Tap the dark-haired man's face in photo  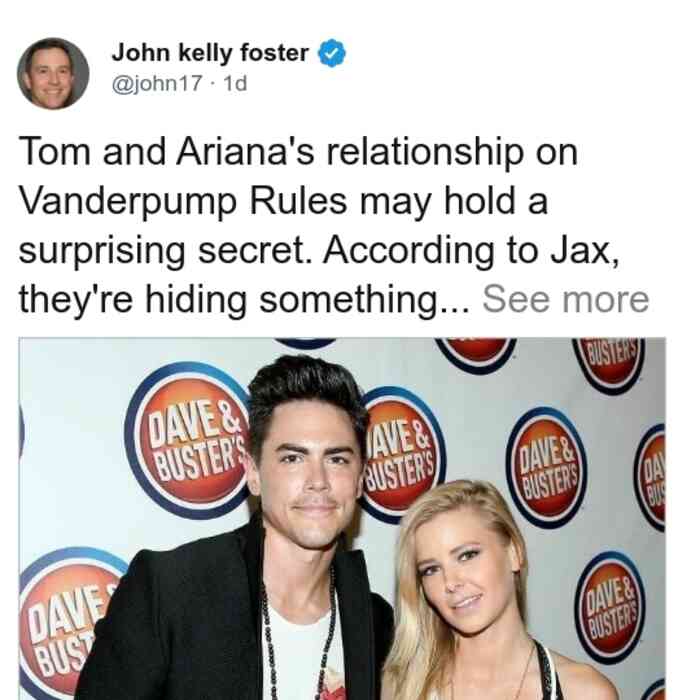[309, 478]
